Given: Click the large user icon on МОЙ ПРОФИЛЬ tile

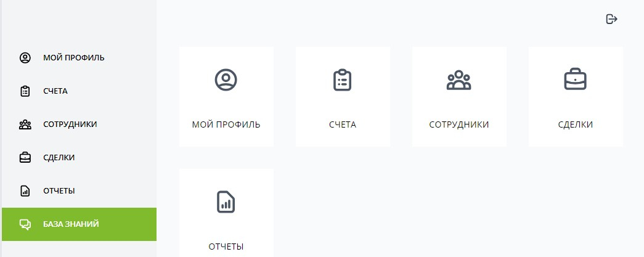Looking at the screenshot, I should (x=226, y=80).
